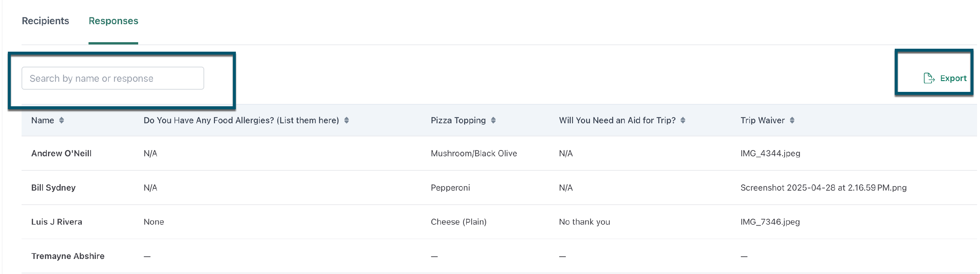The image size is (980, 274).
Task: Open IMG_7346.jpeg waiver file
Action: pos(770,222)
